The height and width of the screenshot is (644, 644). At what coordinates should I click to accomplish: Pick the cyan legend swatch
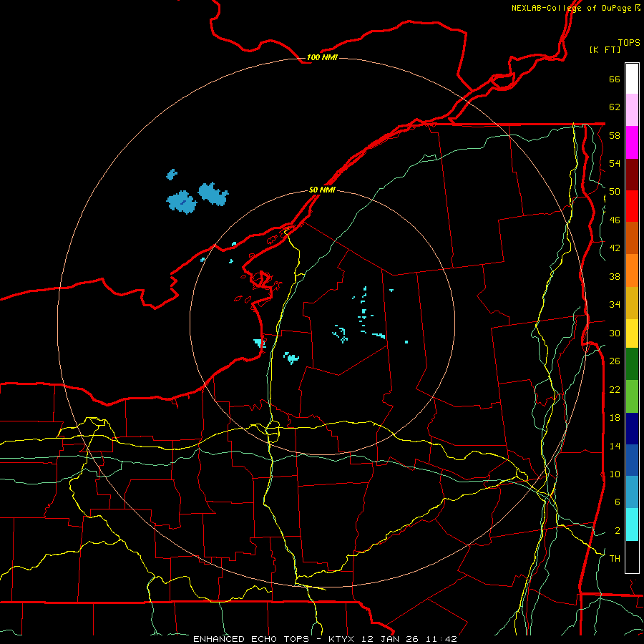(632, 525)
